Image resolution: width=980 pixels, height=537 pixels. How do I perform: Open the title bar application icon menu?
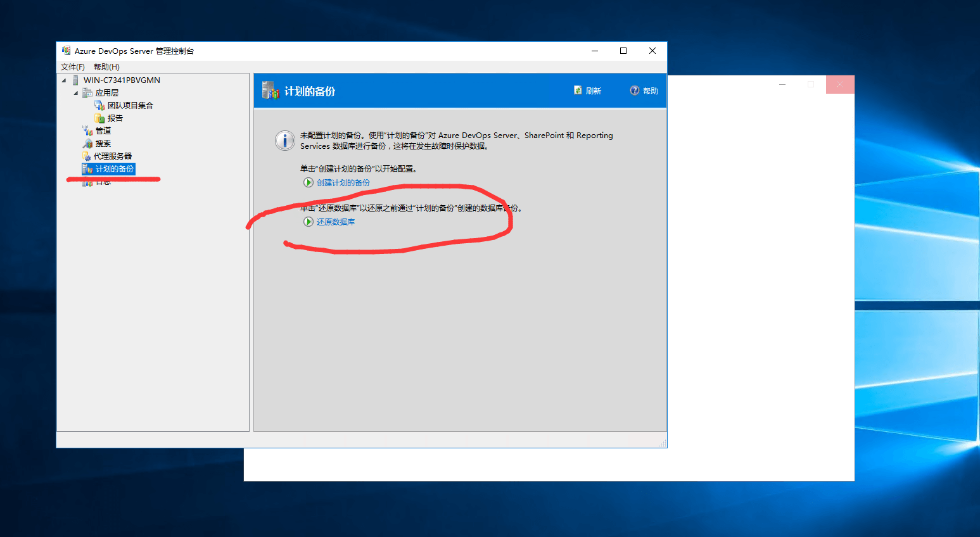(66, 51)
